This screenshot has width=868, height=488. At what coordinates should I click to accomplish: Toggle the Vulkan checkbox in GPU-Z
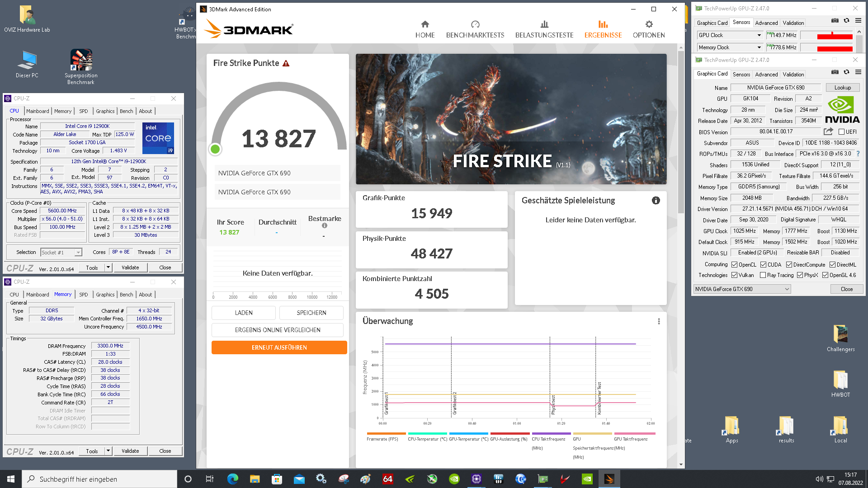pyautogui.click(x=734, y=275)
